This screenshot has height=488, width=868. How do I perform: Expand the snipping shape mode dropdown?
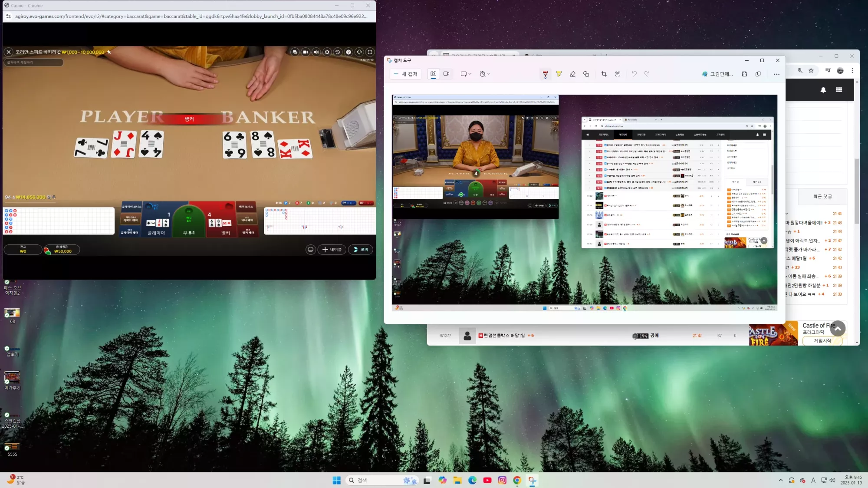466,74
